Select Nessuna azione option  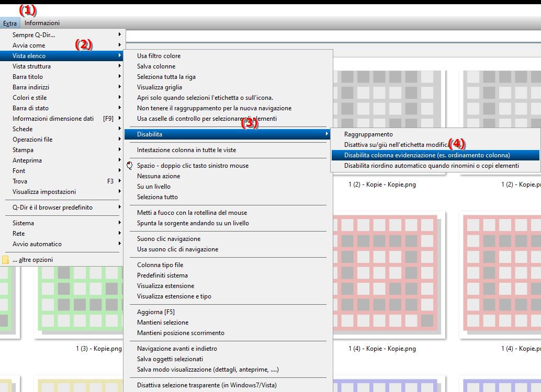click(x=228, y=176)
